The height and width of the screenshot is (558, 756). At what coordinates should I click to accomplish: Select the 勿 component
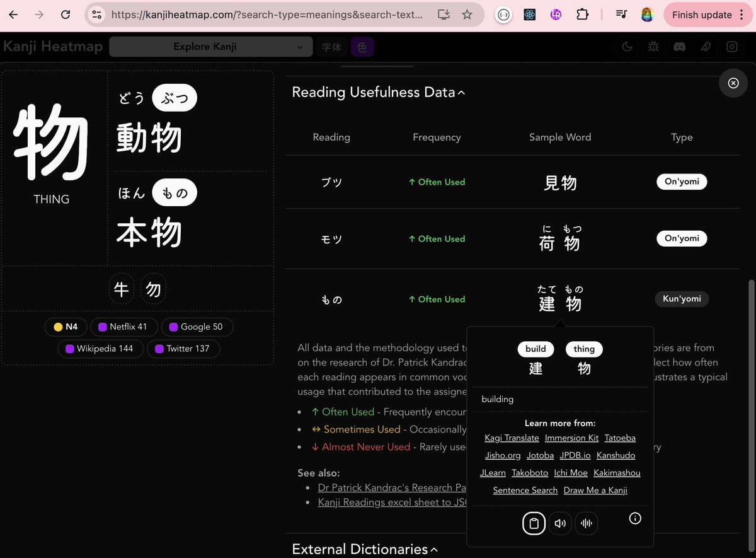coord(153,289)
